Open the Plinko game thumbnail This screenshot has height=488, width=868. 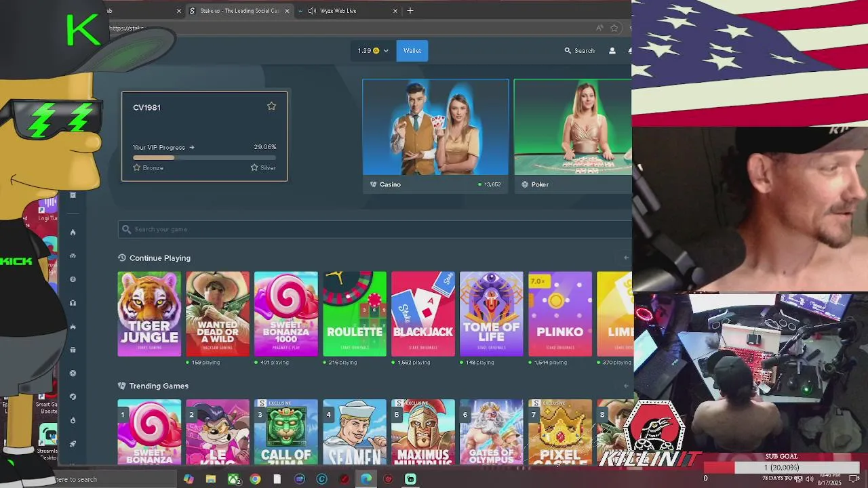(560, 314)
